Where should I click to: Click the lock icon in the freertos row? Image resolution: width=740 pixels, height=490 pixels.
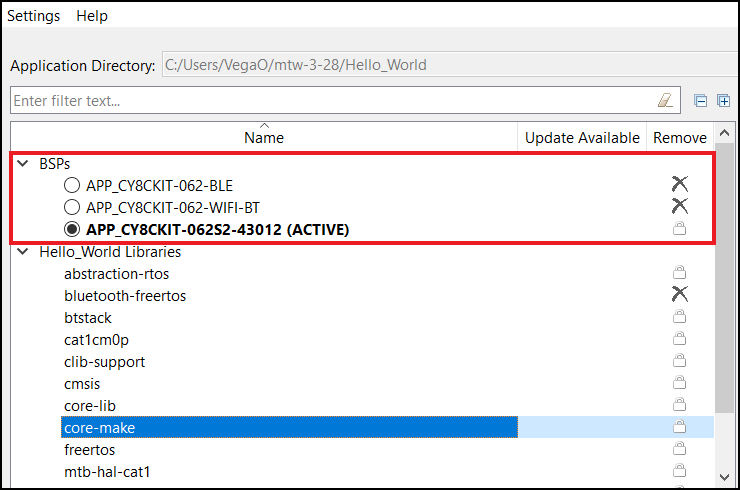click(x=679, y=448)
